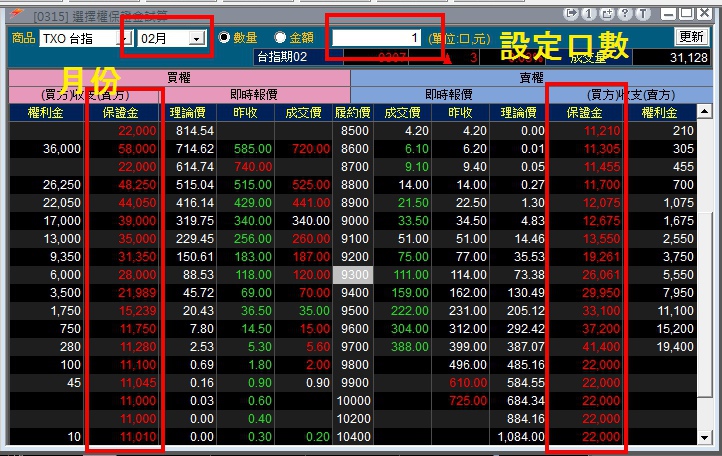
Task: Click 理論價 column header under 買權
Action: click(x=187, y=112)
